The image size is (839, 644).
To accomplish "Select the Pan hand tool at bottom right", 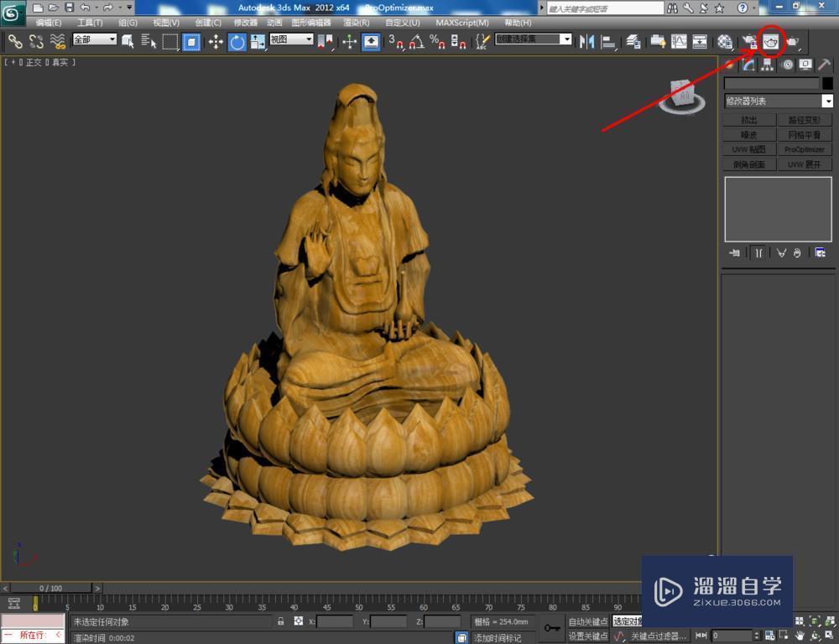I will point(800,636).
